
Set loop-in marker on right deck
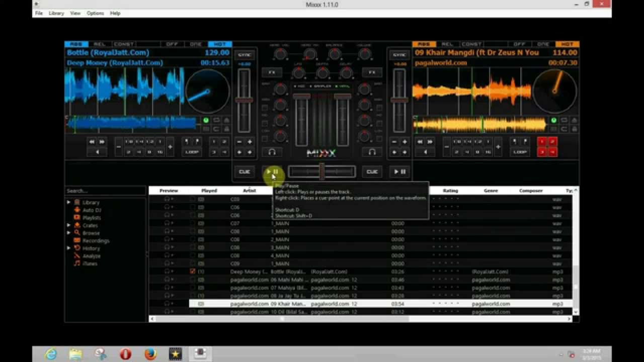click(515, 142)
